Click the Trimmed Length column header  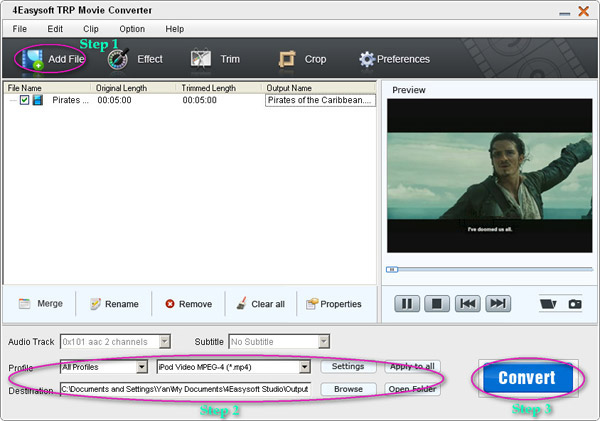218,88
